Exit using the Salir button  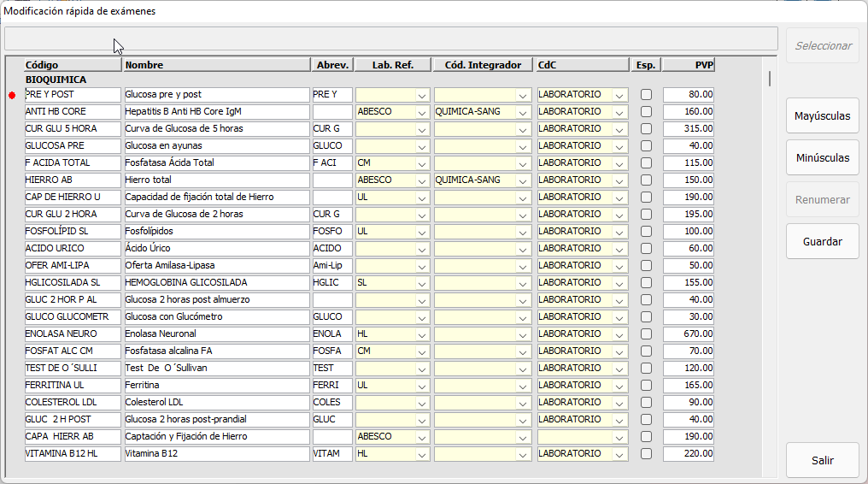[822, 460]
